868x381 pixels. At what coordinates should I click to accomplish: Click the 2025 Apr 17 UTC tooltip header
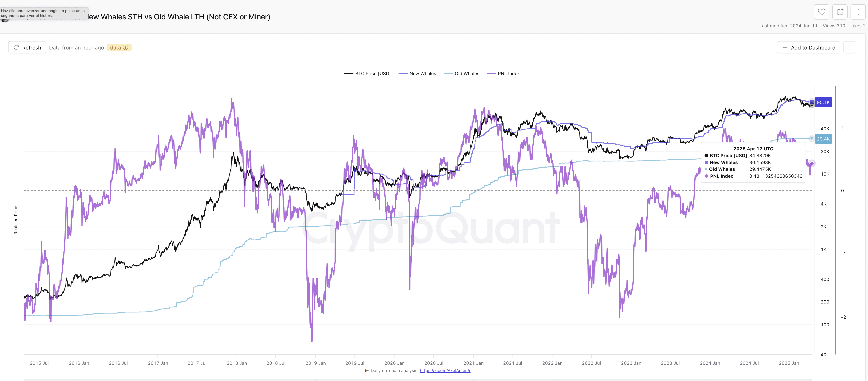pos(753,149)
